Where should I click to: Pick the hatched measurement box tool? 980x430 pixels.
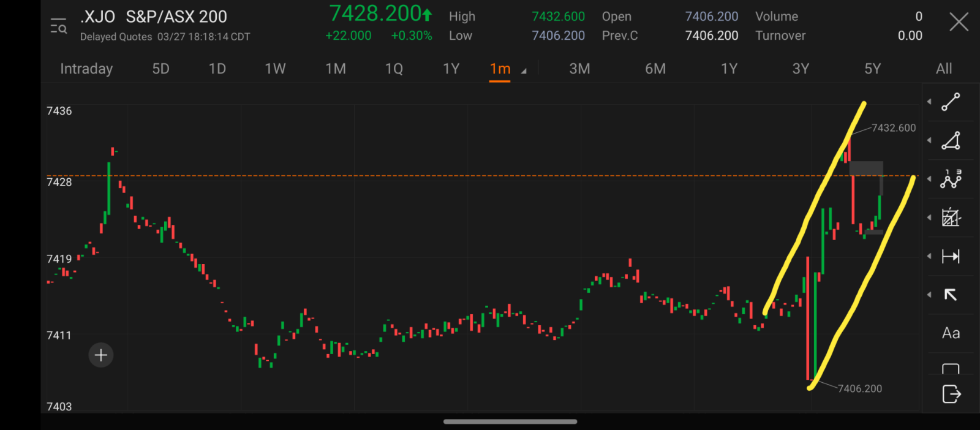pyautogui.click(x=951, y=217)
